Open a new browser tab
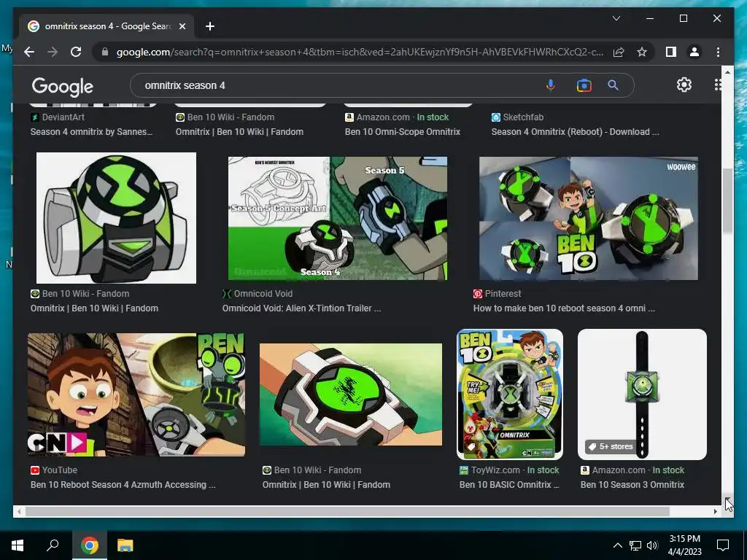The height and width of the screenshot is (560, 747). tap(209, 26)
